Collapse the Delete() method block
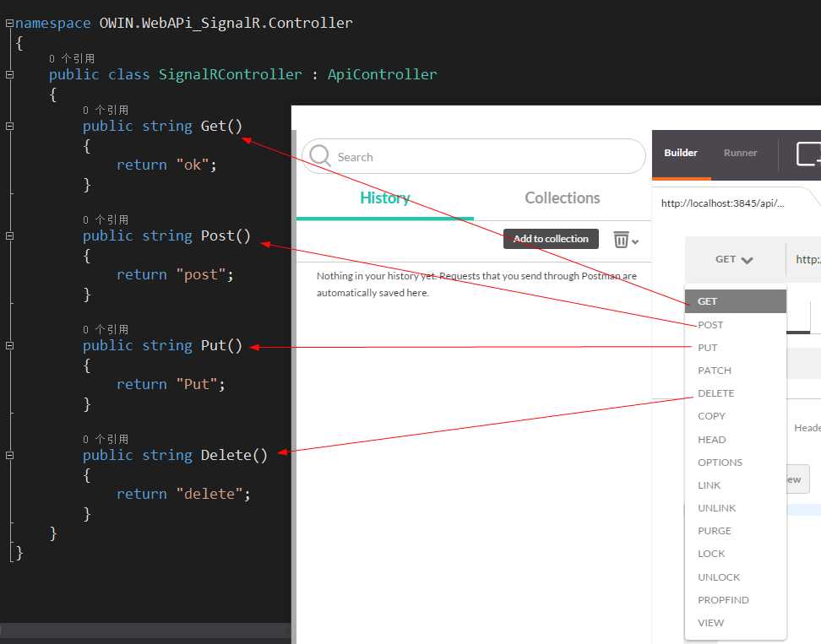 point(9,456)
